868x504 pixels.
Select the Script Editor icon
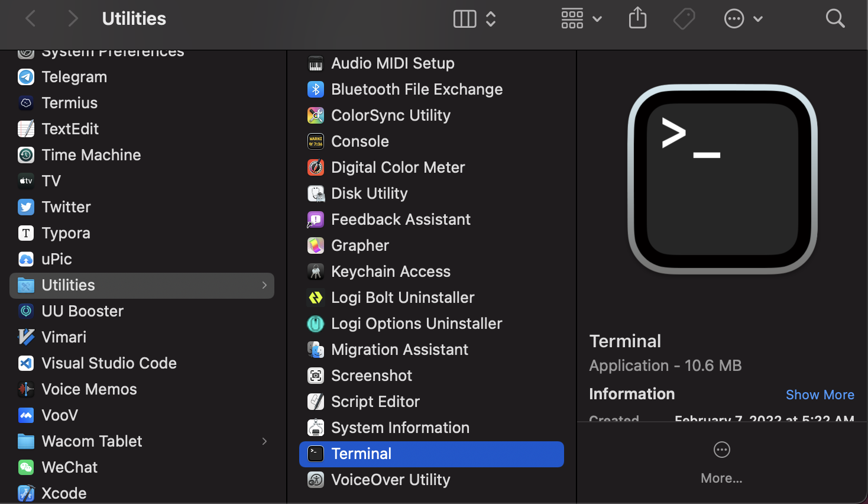(316, 402)
